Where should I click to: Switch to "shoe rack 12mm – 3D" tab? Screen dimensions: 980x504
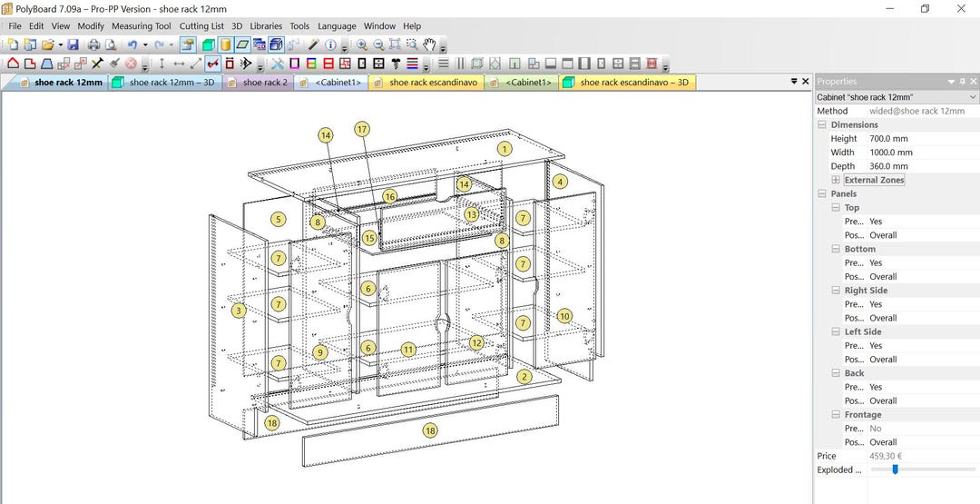165,82
